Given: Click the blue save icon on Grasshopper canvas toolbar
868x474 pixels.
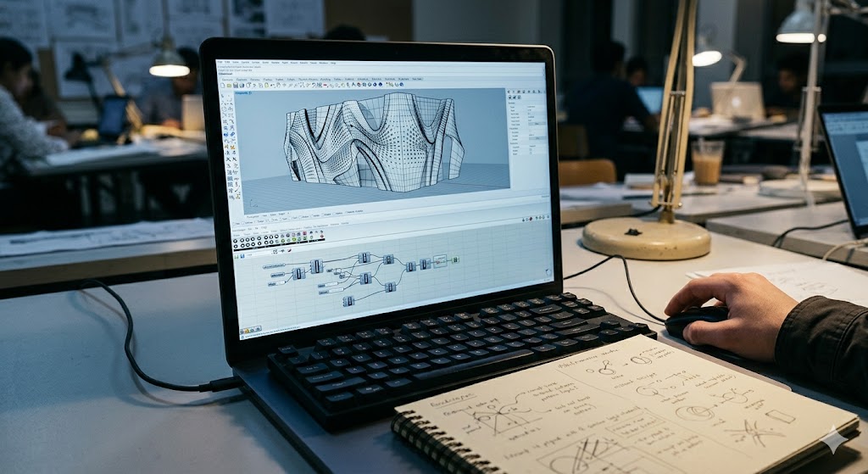Looking at the screenshot, I should (x=242, y=256).
